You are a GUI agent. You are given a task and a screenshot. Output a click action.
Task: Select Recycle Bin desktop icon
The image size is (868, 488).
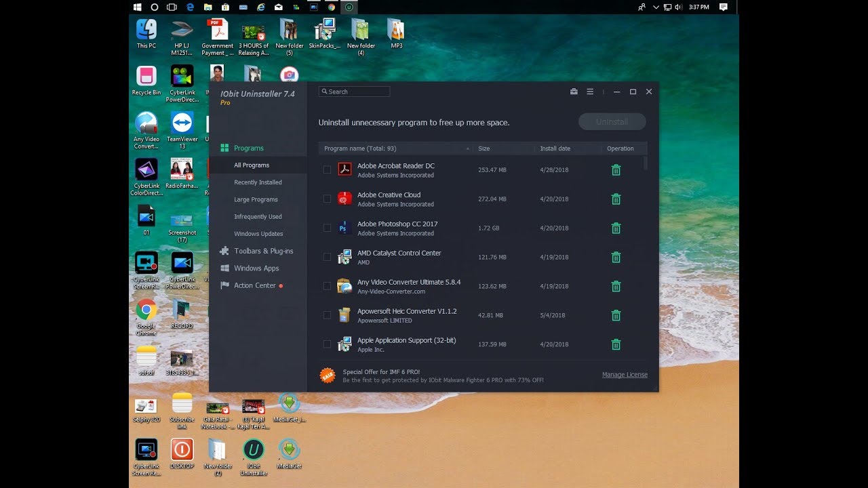click(x=146, y=81)
